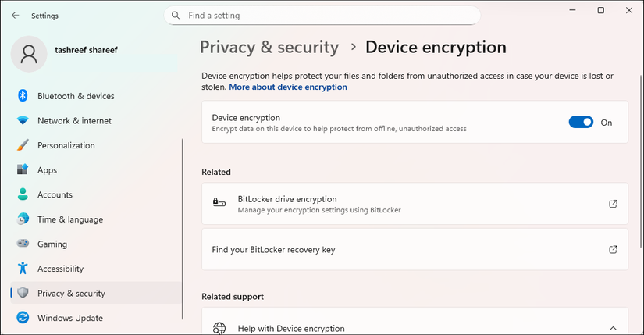Click the Gaming controller icon
This screenshot has width=644, height=335.
[x=23, y=244]
